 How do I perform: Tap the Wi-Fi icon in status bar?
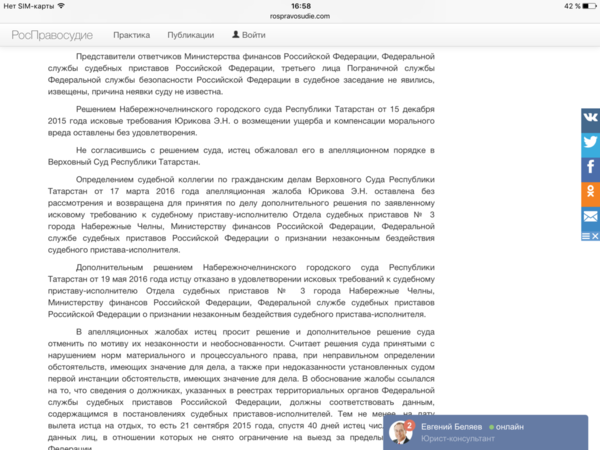coord(61,6)
